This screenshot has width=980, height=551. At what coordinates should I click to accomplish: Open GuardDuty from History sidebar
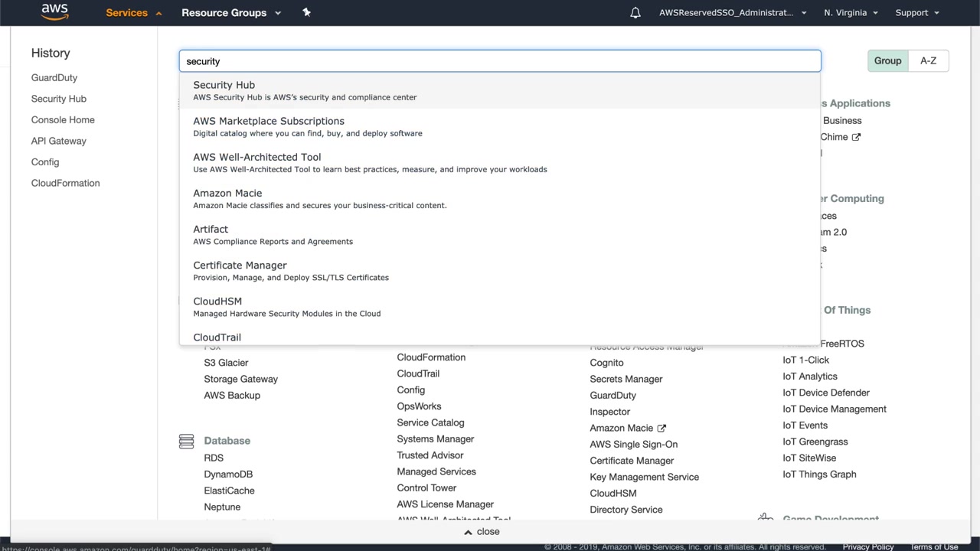point(54,78)
